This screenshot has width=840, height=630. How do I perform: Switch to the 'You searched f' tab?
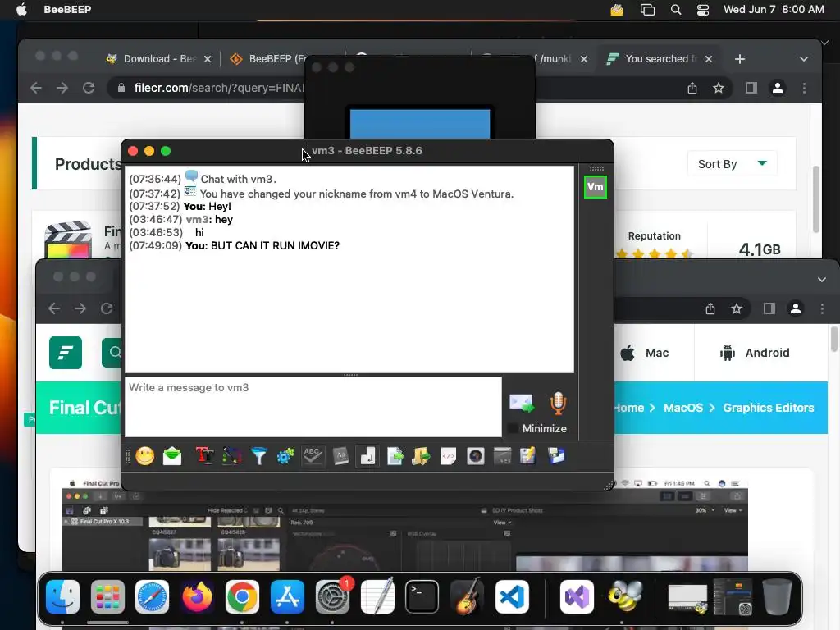pyautogui.click(x=661, y=59)
